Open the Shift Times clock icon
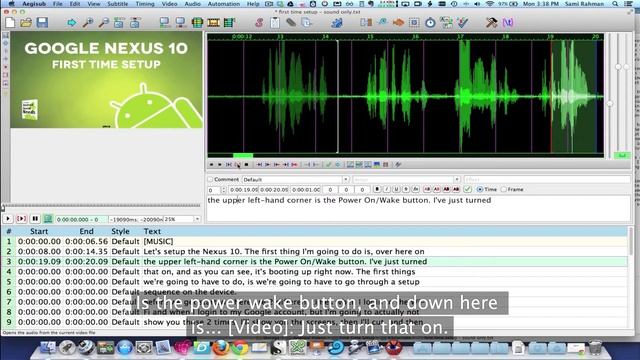Screen dimensions: 640x360 pos(430,22)
